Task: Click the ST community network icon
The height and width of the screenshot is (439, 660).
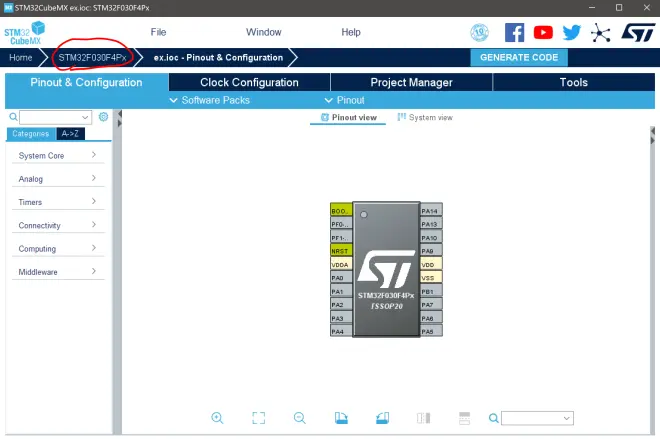Action: click(600, 33)
